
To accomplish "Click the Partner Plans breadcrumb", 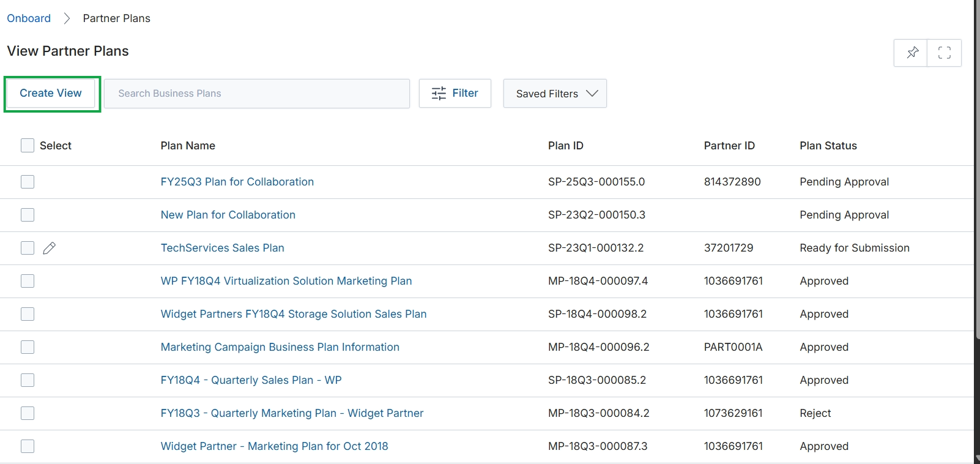I will (x=117, y=18).
